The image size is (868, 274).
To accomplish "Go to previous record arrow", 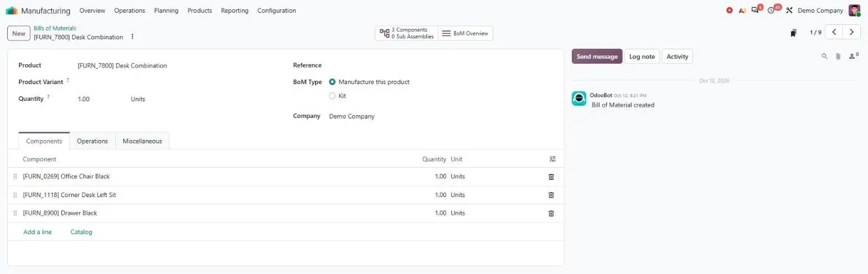I will coord(834,33).
